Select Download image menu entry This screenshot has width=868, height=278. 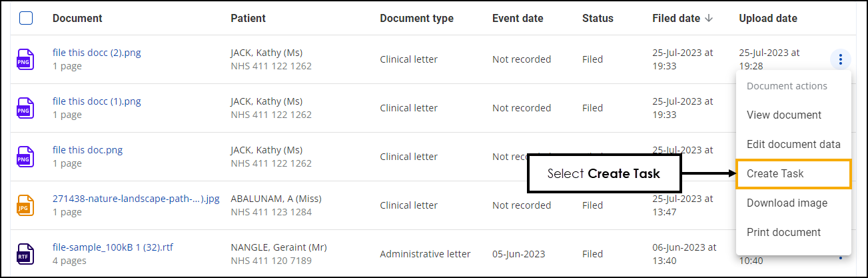787,203
